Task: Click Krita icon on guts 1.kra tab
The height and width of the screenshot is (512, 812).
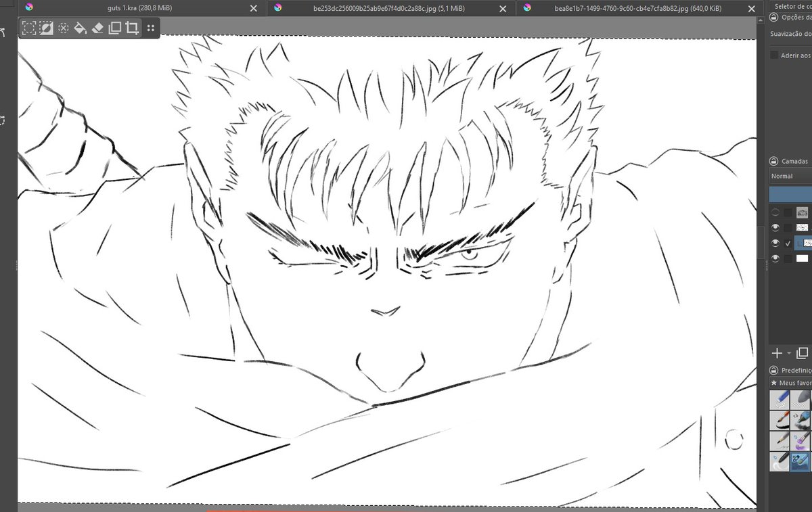Action: point(29,7)
